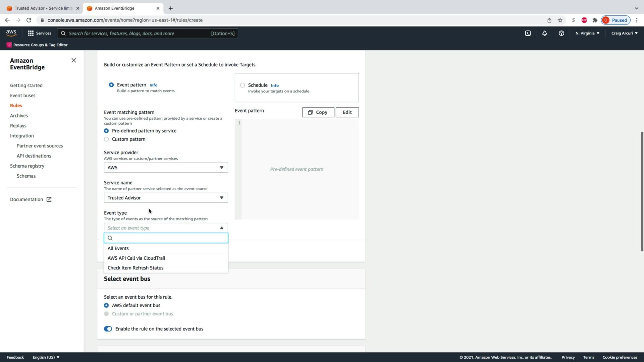
Task: Click the AWS logo home icon
Action: [x=11, y=33]
